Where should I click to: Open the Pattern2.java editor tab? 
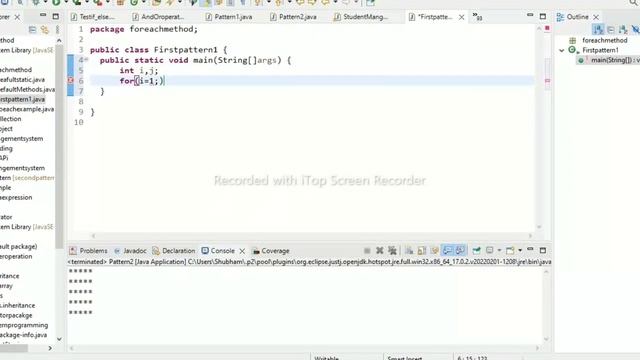293,17
